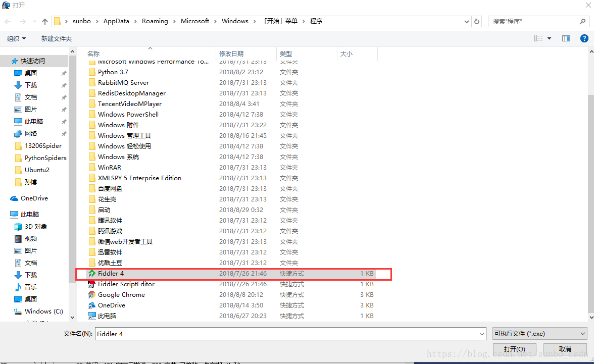
Task: Open the 13206Spider folder in sidebar
Action: click(x=43, y=146)
